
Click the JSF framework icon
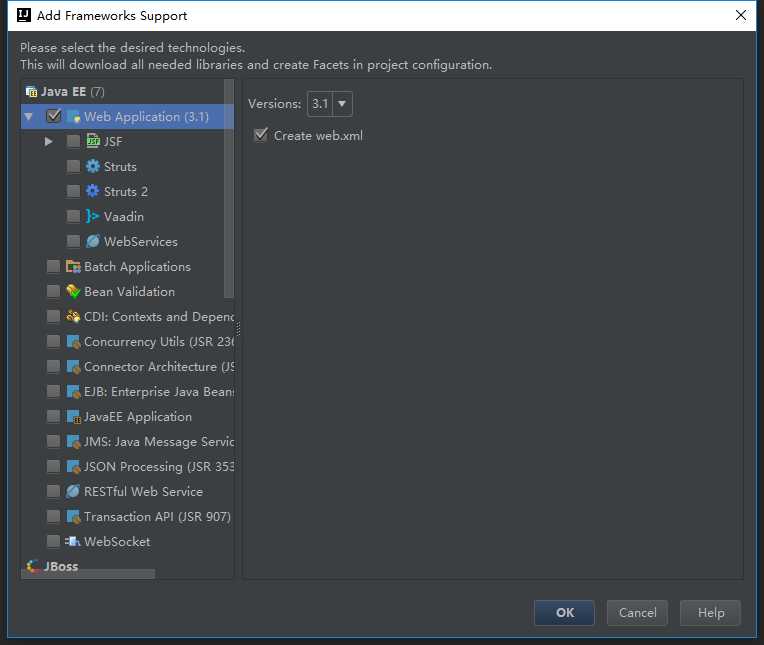pyautogui.click(x=93, y=141)
